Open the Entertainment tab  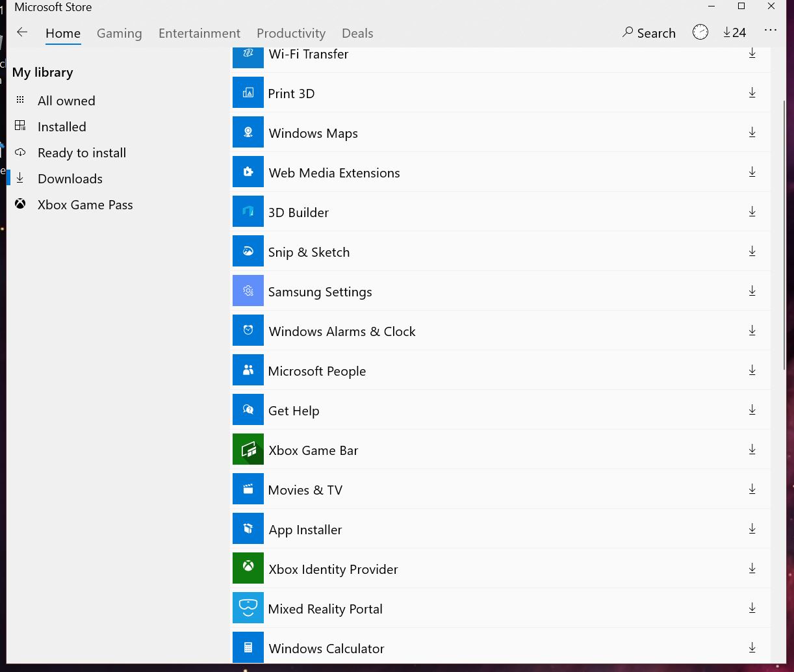[x=199, y=33]
